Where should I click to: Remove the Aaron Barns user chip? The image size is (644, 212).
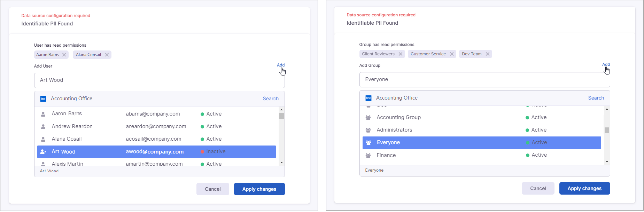64,55
